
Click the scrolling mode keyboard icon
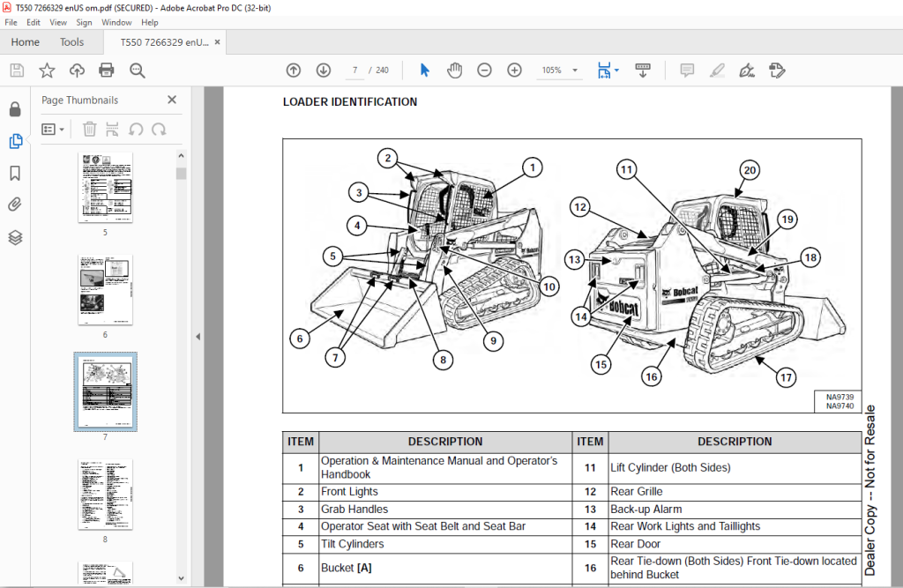click(643, 71)
